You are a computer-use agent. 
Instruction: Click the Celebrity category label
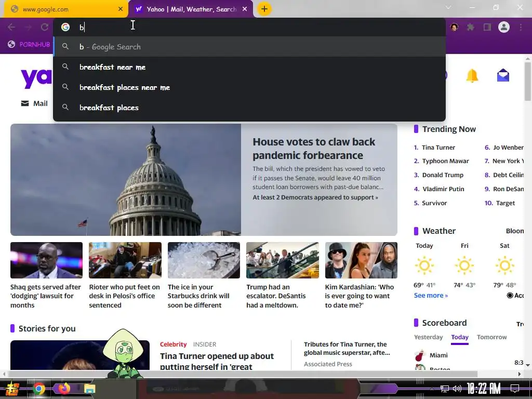(x=173, y=344)
